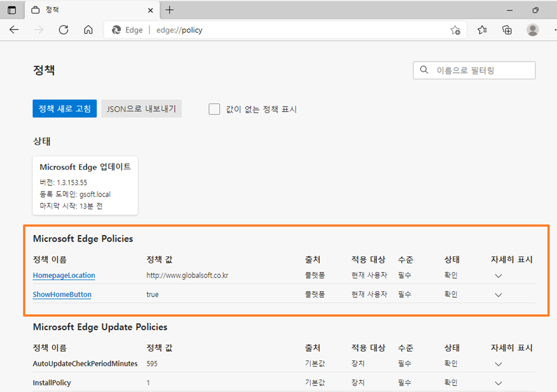This screenshot has height=392, width=557.
Task: Click JSON으로 내보내기 button
Action: pyautogui.click(x=142, y=108)
